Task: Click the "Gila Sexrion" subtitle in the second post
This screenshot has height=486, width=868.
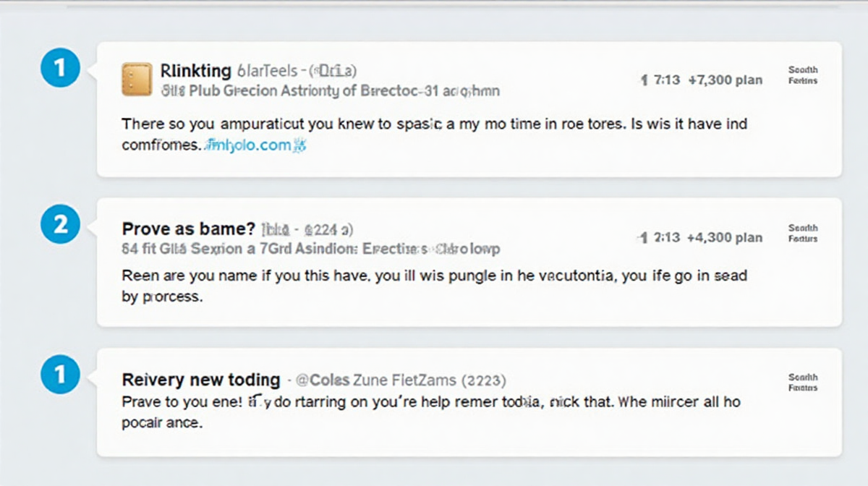Action: 311,249
